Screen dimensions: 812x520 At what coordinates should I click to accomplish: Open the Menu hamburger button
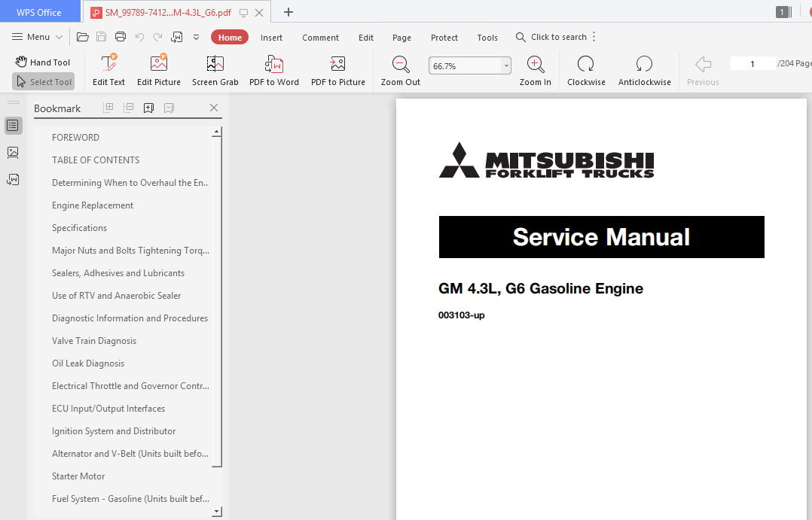point(38,37)
